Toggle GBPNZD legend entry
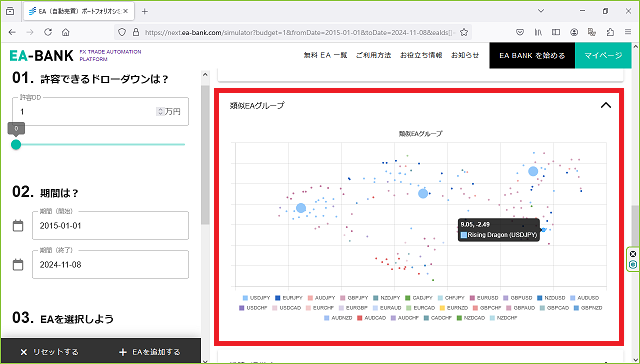 [588, 308]
